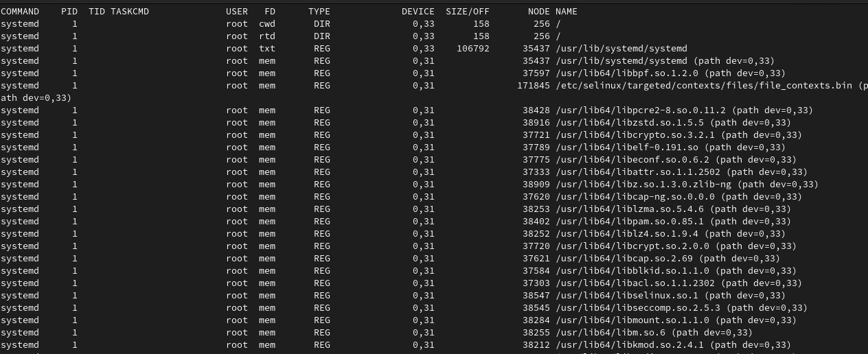Screen dimensions: 868x354
Task: Click the NODE column header
Action: [x=539, y=12]
